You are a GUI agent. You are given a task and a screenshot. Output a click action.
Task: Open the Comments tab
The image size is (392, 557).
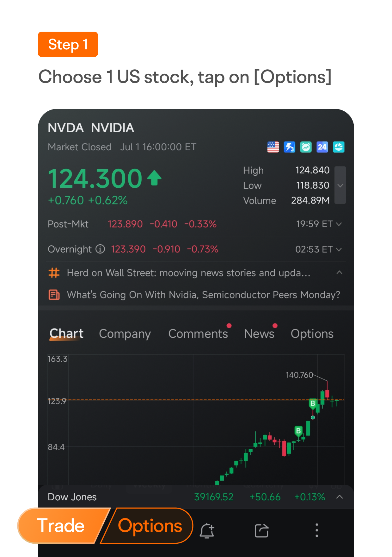[198, 334]
